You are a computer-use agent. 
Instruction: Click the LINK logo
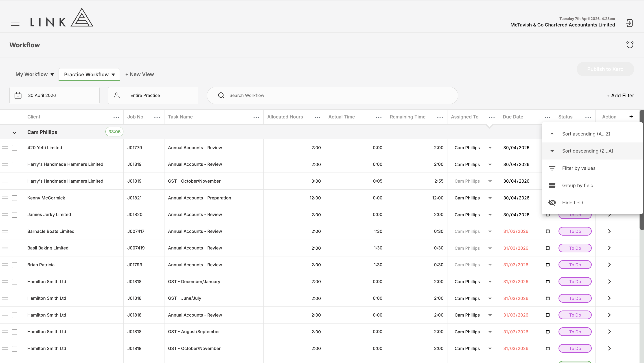point(61,17)
